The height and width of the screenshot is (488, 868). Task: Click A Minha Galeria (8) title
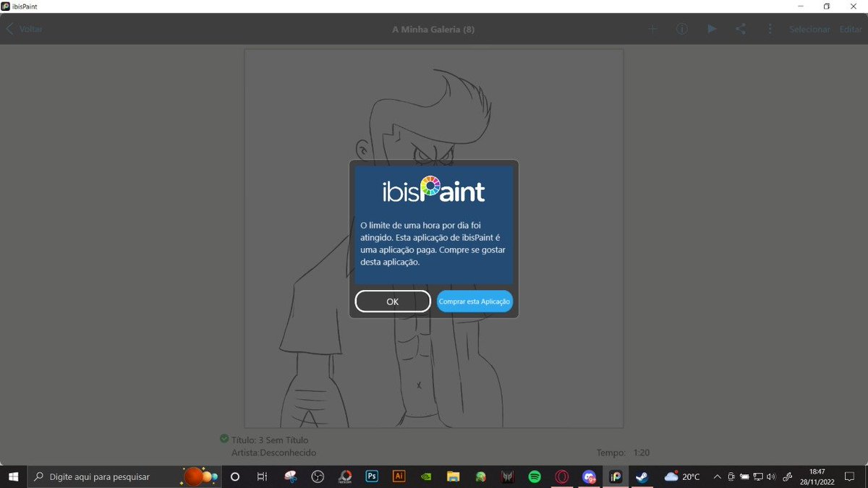click(433, 30)
